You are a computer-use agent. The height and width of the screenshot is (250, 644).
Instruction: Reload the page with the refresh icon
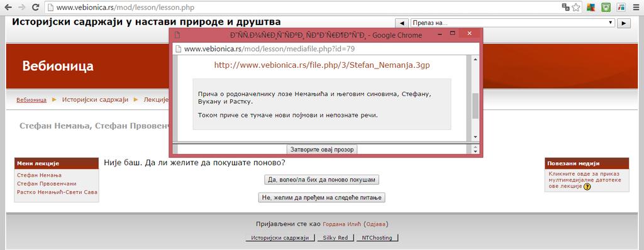[36, 7]
